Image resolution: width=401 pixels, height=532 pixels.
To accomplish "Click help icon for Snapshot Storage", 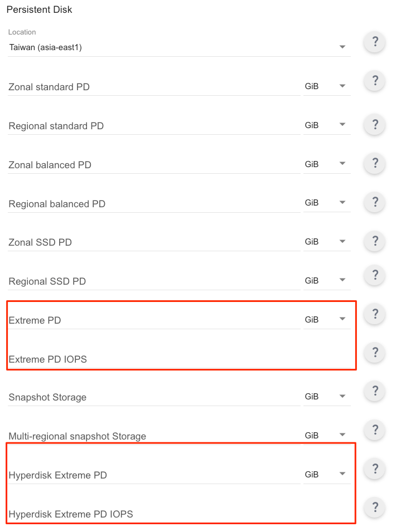I will pyautogui.click(x=375, y=391).
